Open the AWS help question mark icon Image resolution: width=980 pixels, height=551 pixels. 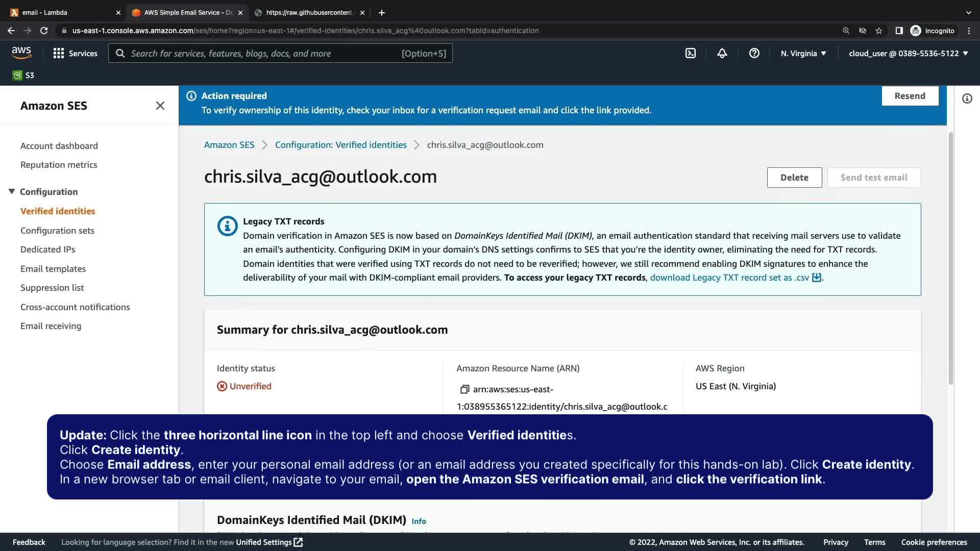[x=754, y=53]
